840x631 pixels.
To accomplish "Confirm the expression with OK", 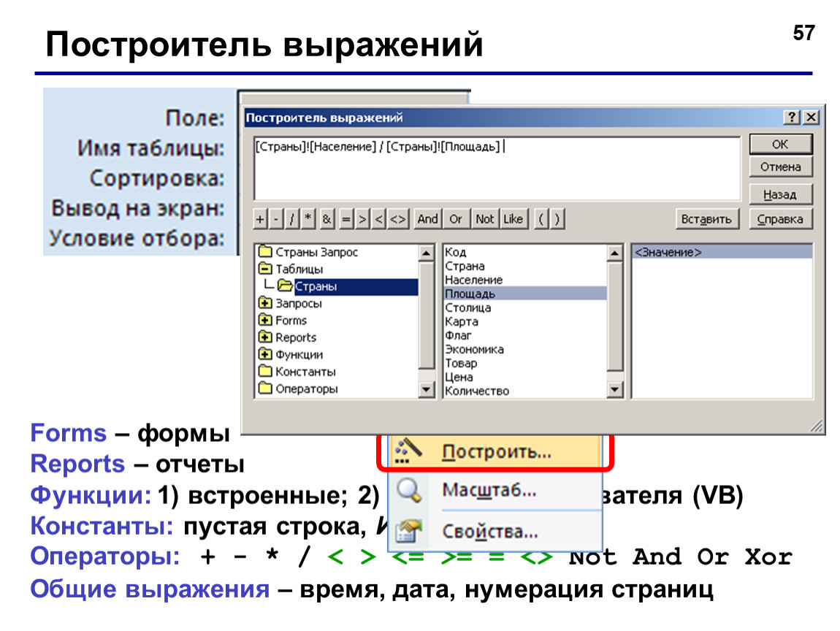I will click(781, 144).
